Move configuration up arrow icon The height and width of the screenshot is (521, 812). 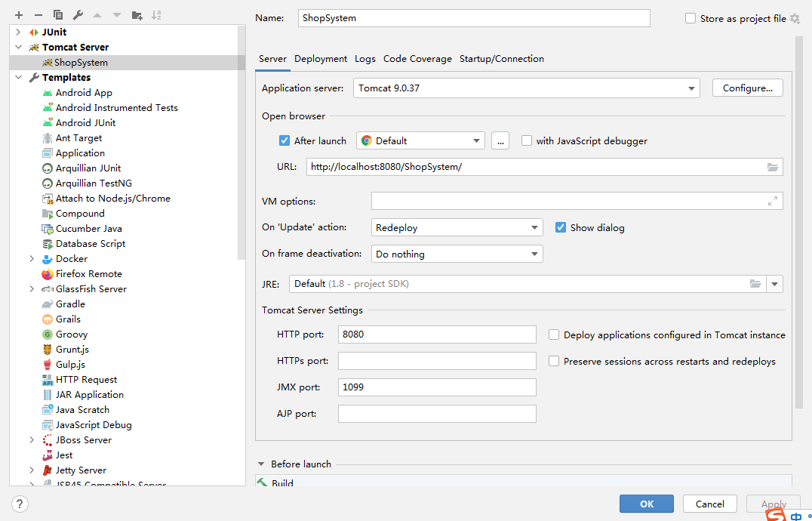tap(97, 16)
